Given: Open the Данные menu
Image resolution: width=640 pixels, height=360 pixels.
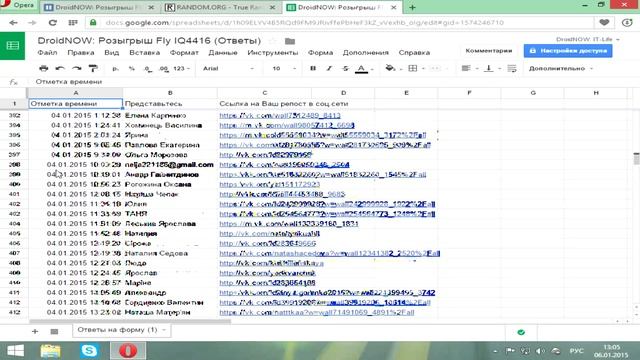Looking at the screenshot, I should tap(223, 53).
